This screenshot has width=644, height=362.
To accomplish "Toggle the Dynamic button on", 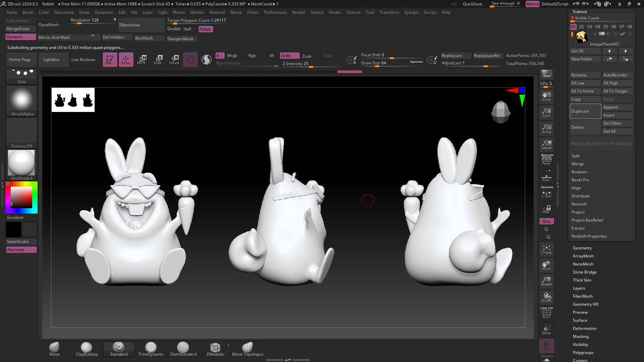I will click(21, 37).
